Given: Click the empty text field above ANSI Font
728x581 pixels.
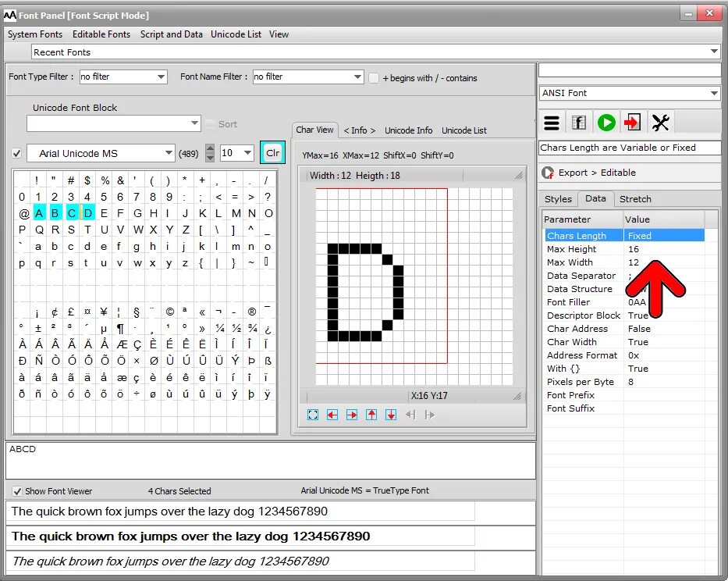Looking at the screenshot, I should point(630,70).
